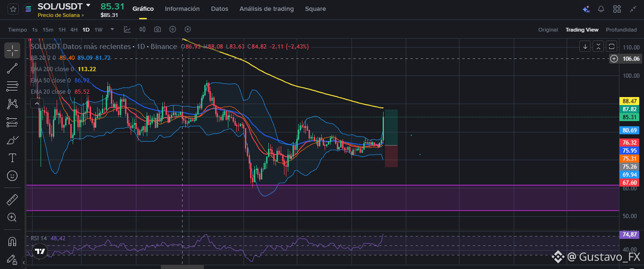Click the red 67.60 stop price label
This screenshot has height=269, width=644.
(630, 183)
